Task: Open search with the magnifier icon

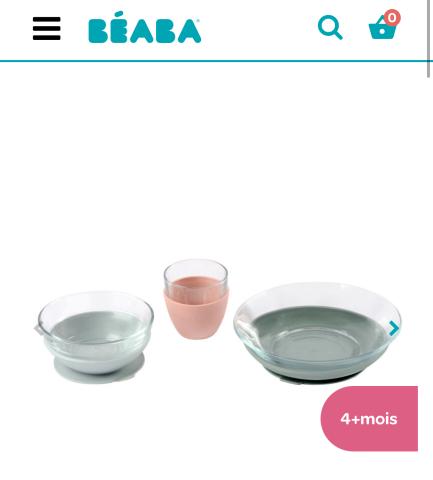Action: click(x=330, y=27)
